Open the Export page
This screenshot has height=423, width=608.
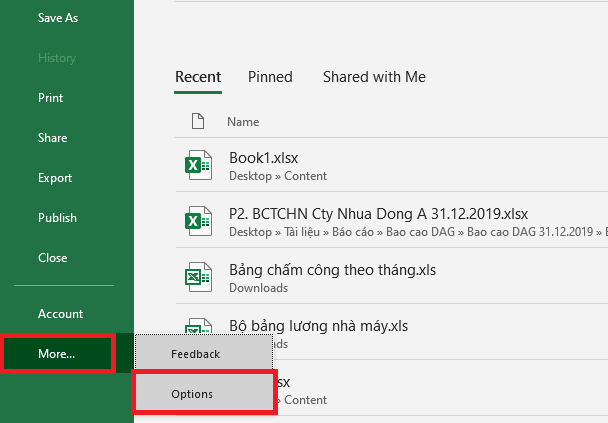point(55,178)
